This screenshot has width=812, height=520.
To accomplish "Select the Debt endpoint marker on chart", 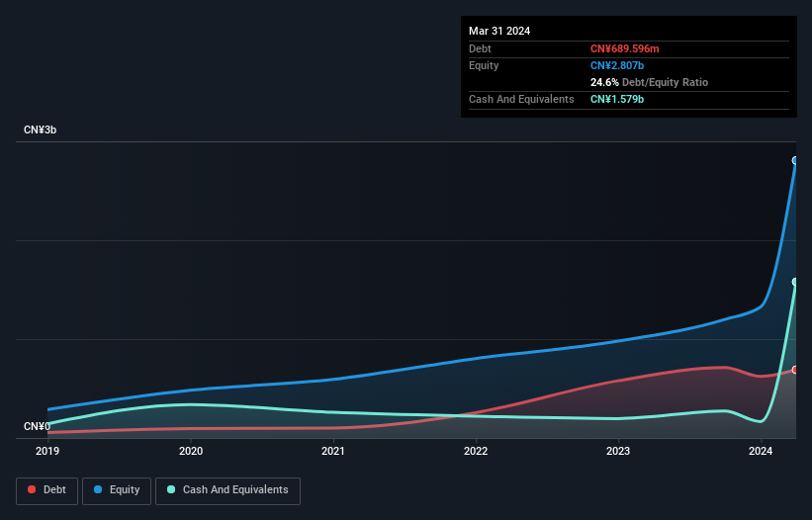I will pyautogui.click(x=795, y=370).
